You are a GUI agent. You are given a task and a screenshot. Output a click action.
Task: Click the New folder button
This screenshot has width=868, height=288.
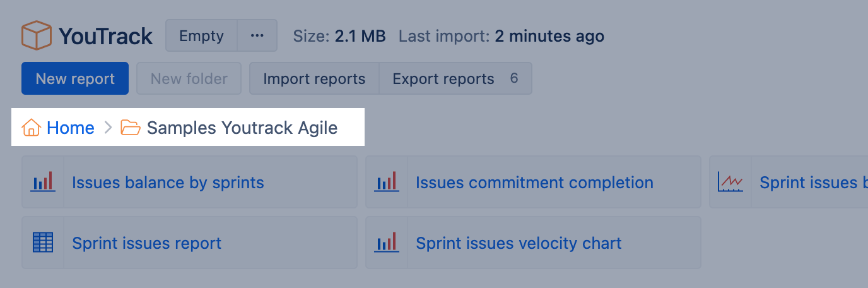point(189,79)
